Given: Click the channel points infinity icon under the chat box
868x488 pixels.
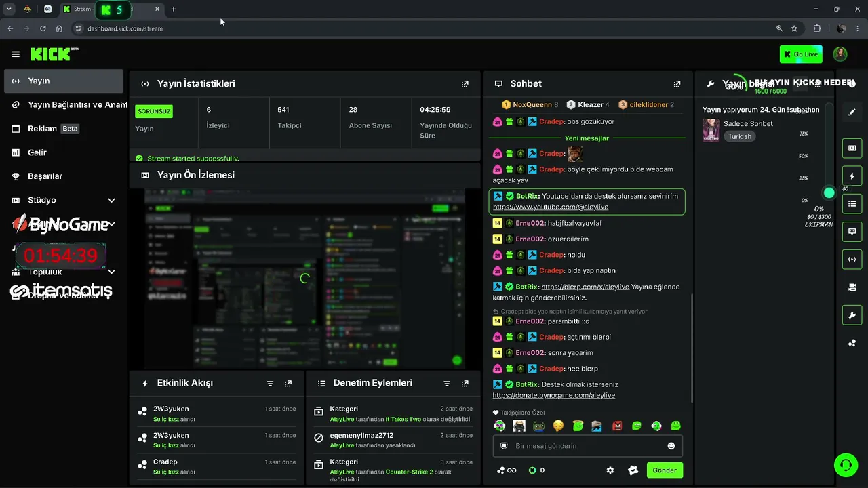Looking at the screenshot, I should click(507, 470).
